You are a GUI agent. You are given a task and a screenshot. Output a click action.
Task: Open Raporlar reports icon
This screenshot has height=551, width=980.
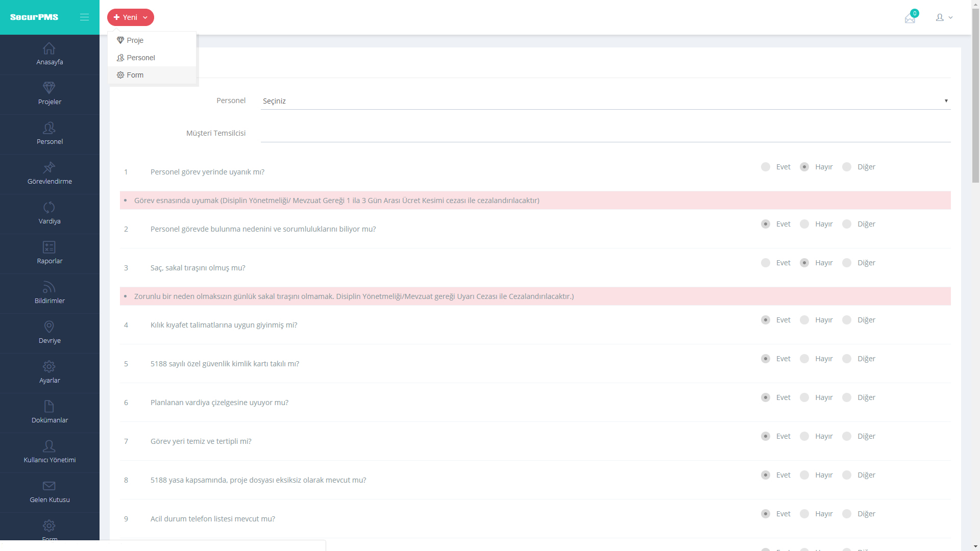[49, 247]
